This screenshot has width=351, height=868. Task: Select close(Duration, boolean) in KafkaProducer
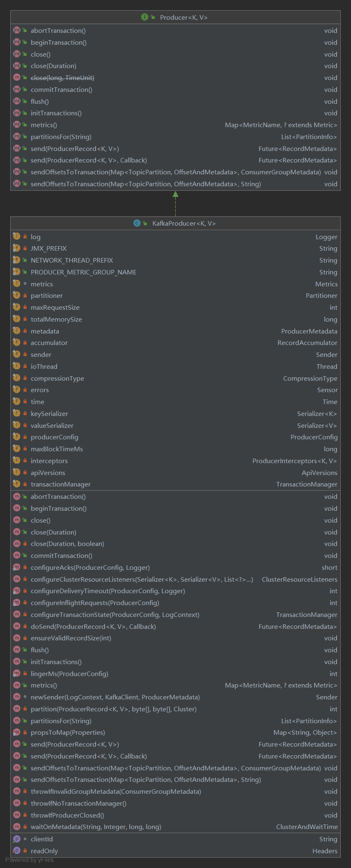click(175, 544)
